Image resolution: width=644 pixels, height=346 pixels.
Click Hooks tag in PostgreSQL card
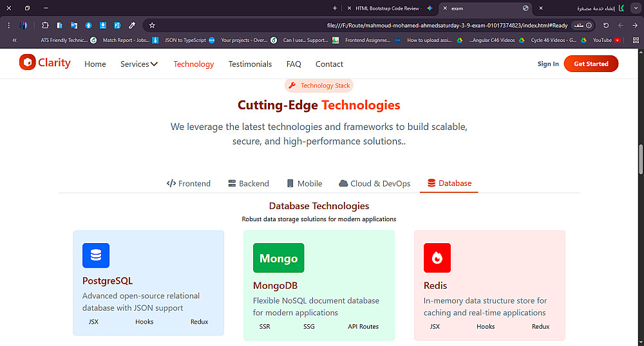click(144, 322)
